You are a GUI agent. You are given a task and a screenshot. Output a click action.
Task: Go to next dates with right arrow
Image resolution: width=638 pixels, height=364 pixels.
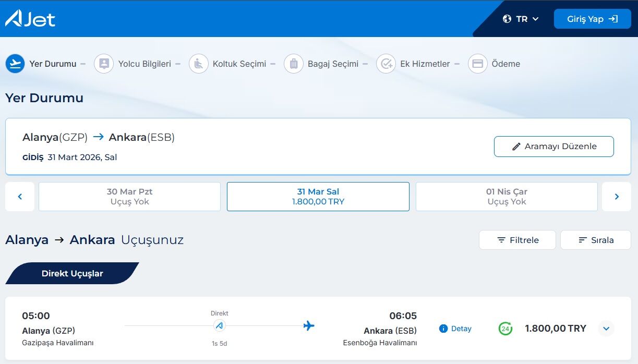coord(616,197)
